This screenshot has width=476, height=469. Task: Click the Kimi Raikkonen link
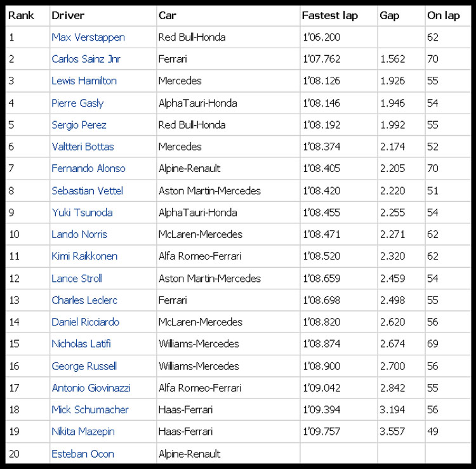84,256
